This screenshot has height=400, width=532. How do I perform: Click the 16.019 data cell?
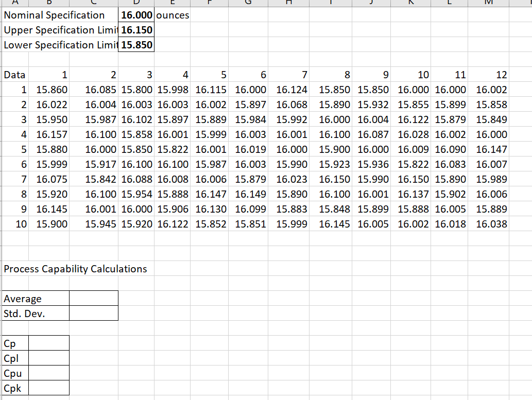[x=248, y=149]
